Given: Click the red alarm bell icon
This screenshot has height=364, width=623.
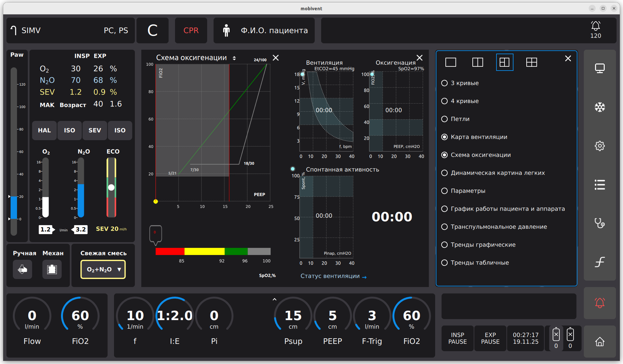Looking at the screenshot, I should pyautogui.click(x=600, y=303).
